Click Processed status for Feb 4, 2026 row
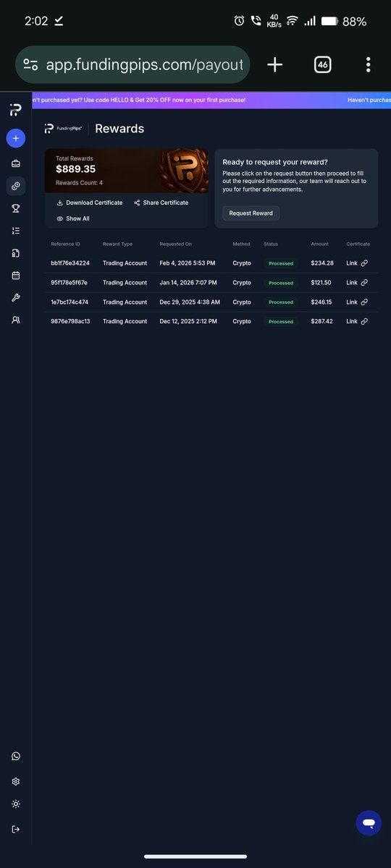Image resolution: width=391 pixels, height=868 pixels. click(x=280, y=263)
